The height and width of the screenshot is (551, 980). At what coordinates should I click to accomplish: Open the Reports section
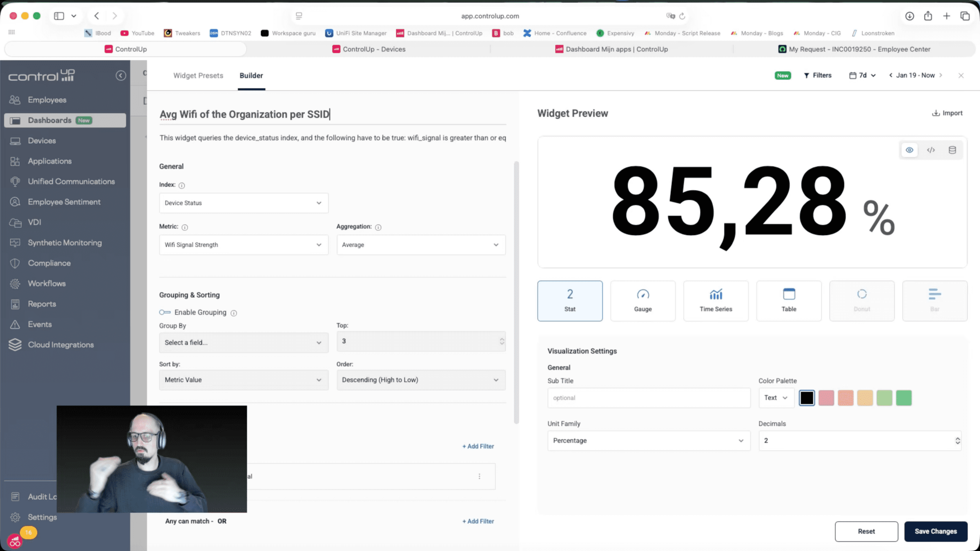tap(42, 304)
